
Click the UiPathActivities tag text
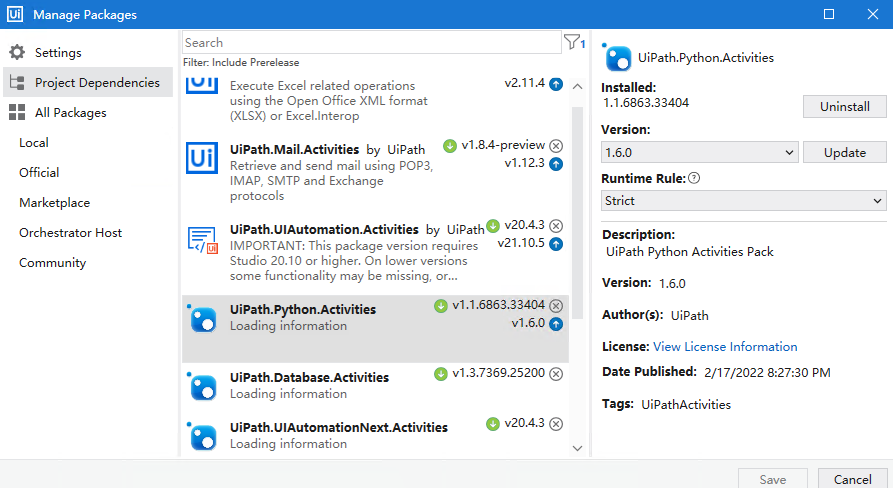pos(686,404)
